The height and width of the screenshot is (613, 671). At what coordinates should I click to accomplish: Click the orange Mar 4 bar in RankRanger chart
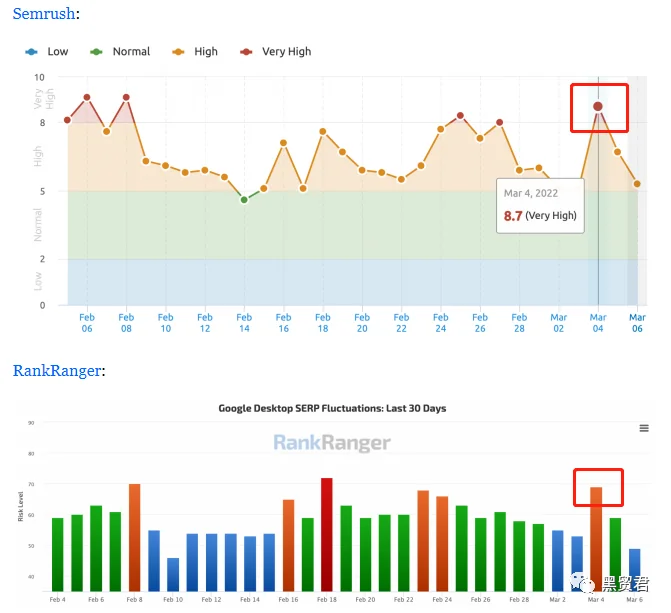(x=596, y=539)
